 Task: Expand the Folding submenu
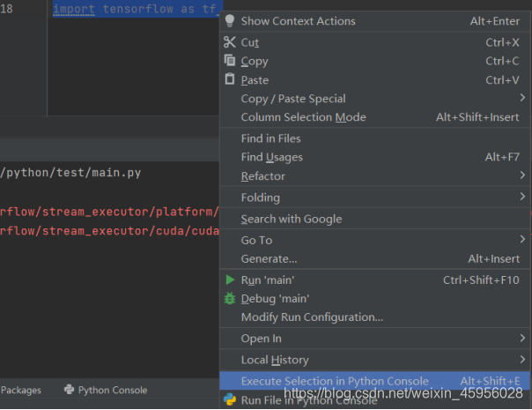click(374, 198)
